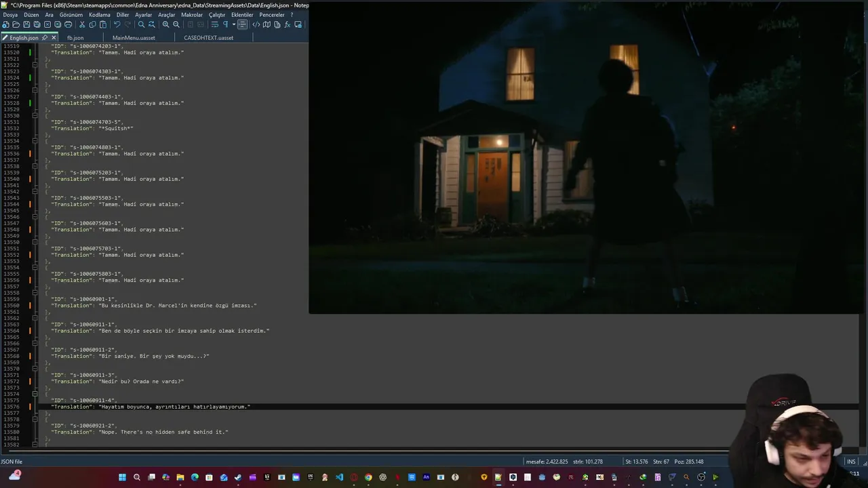Screen dimensions: 868x488
Task: Select the English.json tab
Action: [x=24, y=38]
